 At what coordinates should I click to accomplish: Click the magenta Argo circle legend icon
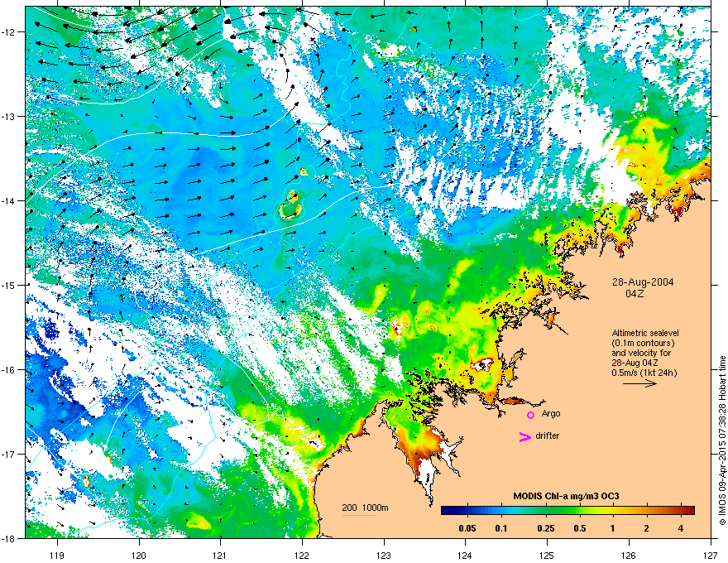(x=530, y=415)
